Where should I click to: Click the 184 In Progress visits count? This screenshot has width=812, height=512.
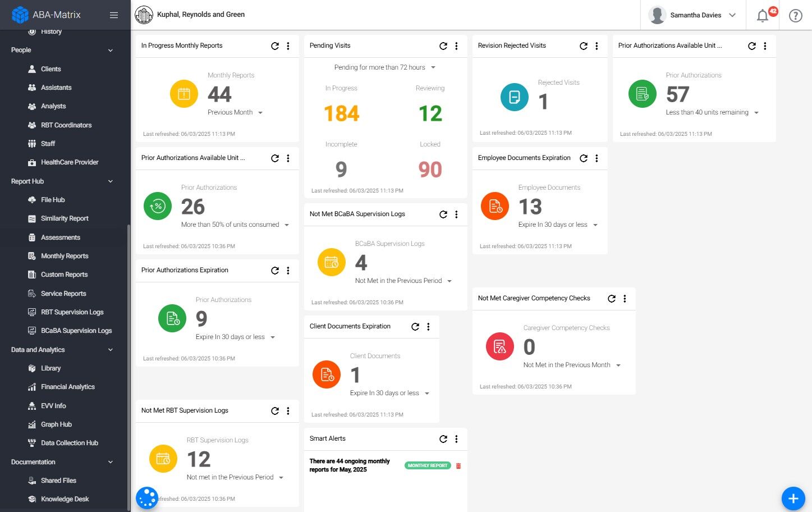(341, 113)
